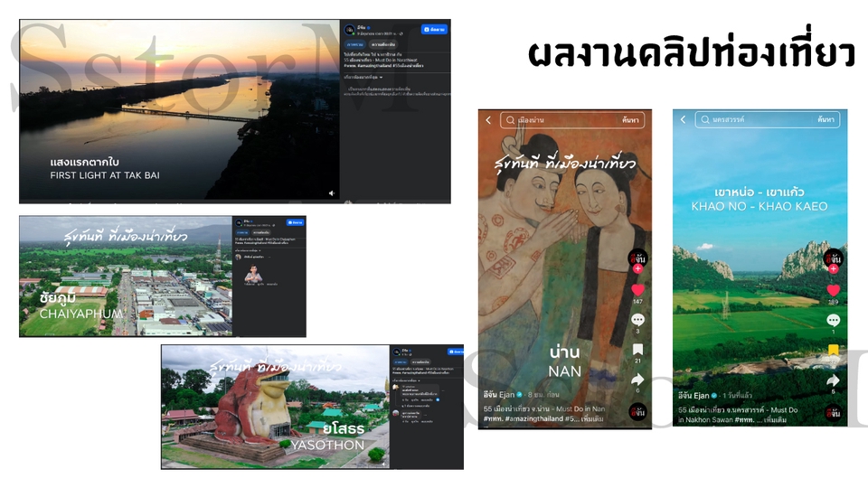868x488 pixels.
Task: Toggle yellow bookmark on Khao No video
Action: pos(834,350)
